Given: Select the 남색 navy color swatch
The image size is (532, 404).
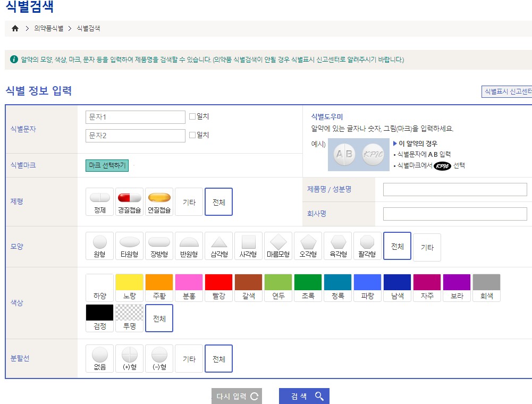Looking at the screenshot, I should pos(398,288).
